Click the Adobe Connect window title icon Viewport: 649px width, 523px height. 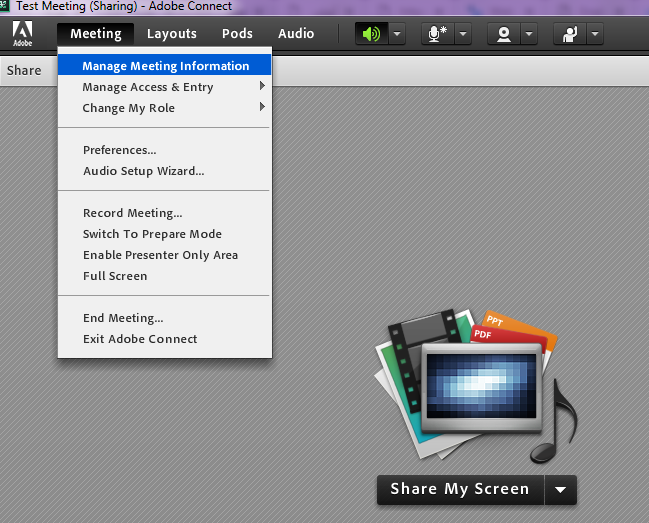click(5, 5)
